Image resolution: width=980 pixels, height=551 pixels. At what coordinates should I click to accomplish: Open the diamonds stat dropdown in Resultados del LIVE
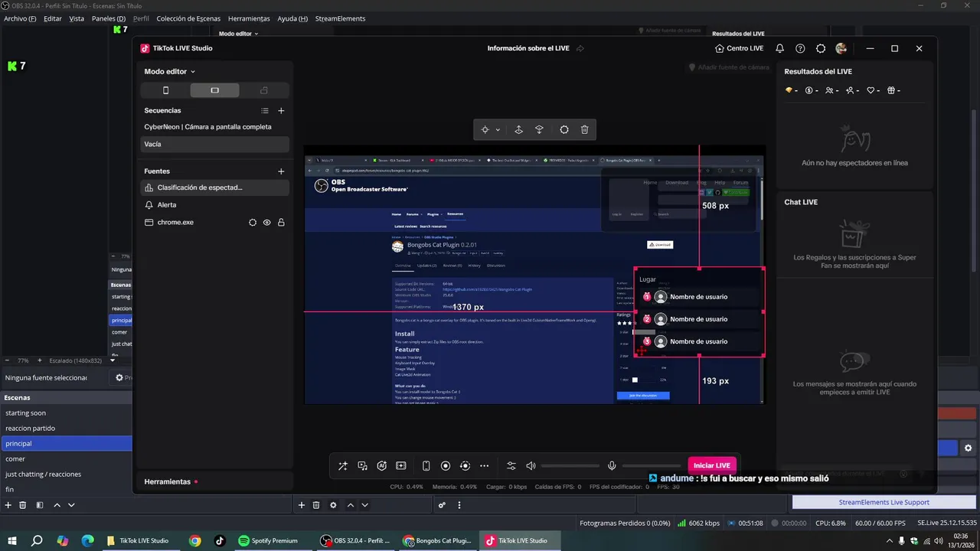(x=792, y=90)
